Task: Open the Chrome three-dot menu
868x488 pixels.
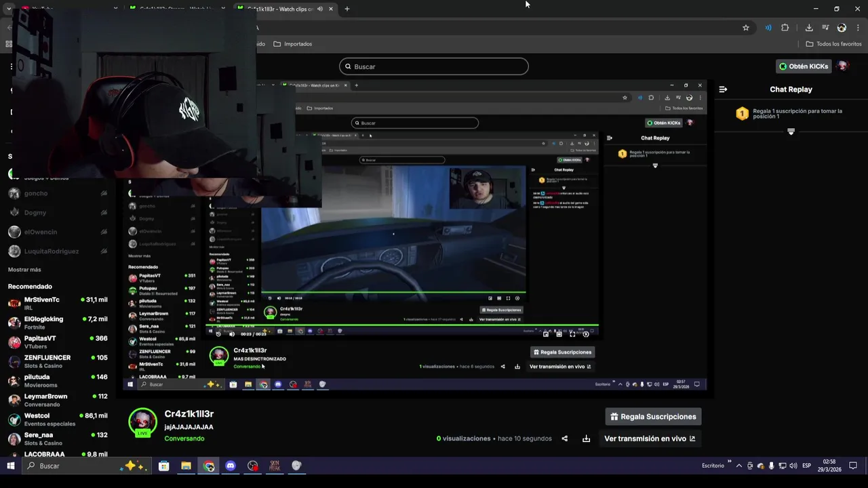Action: coord(858,28)
